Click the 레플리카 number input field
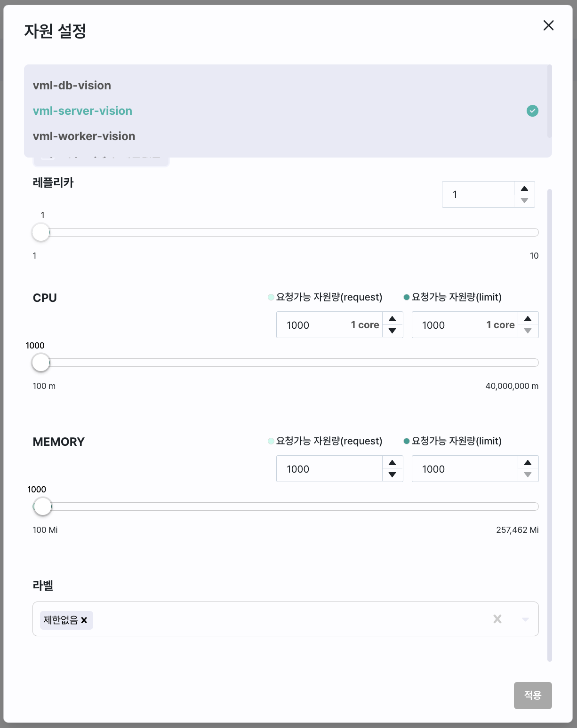The width and height of the screenshot is (577, 728). 478,194
